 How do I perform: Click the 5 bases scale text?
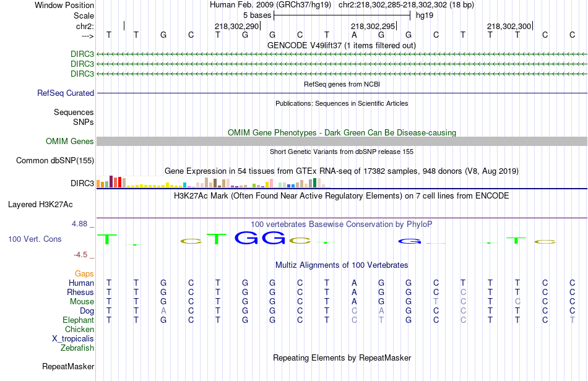[257, 15]
